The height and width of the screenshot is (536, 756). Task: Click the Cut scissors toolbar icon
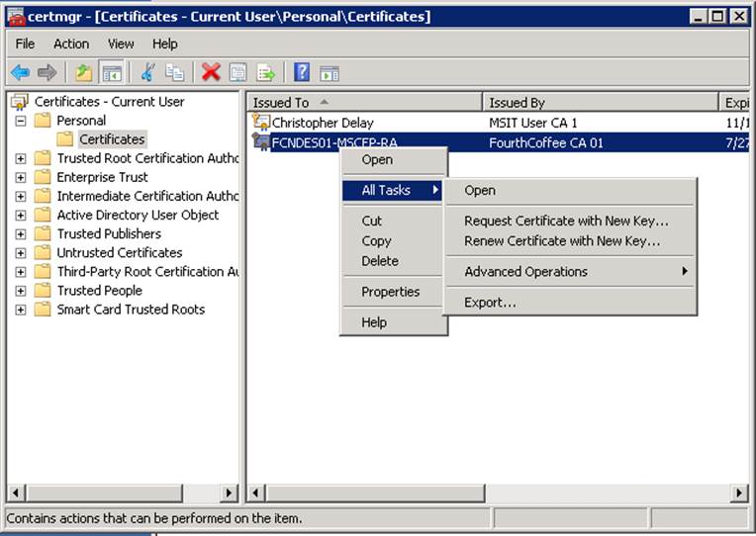(x=148, y=72)
